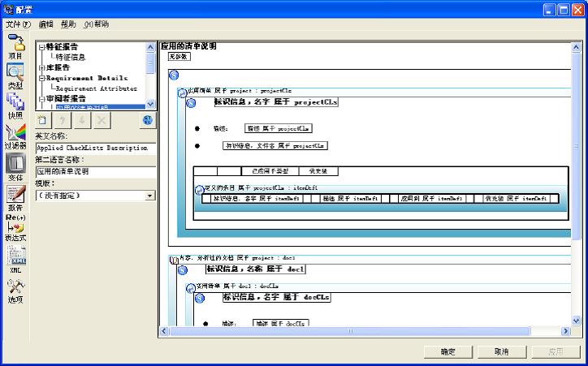Click the report view scroll-up arrow

pyautogui.click(x=576, y=47)
